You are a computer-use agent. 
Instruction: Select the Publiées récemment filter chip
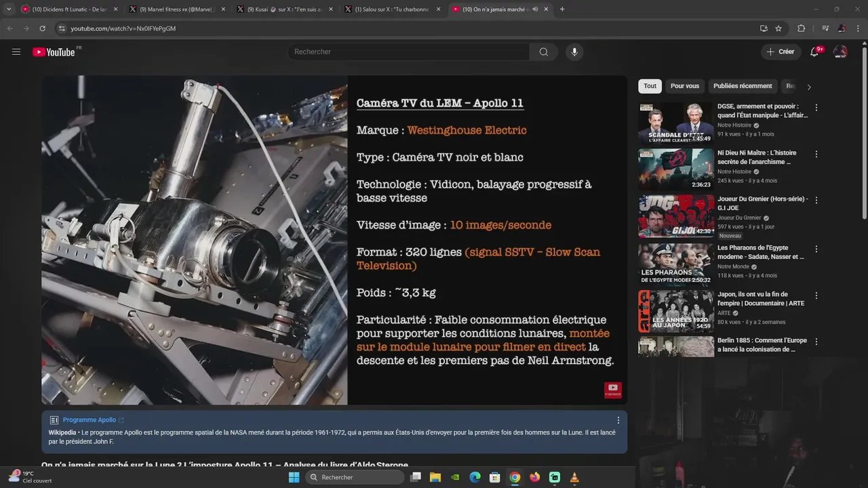click(743, 86)
